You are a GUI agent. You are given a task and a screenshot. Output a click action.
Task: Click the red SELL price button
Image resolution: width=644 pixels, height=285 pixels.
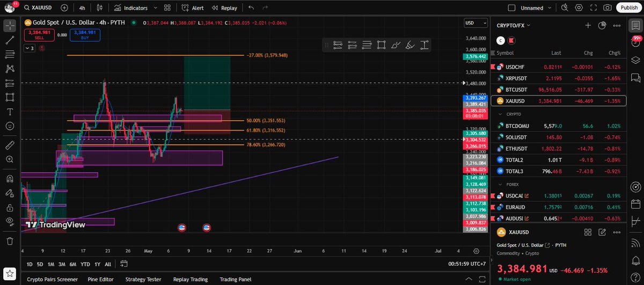pos(38,35)
